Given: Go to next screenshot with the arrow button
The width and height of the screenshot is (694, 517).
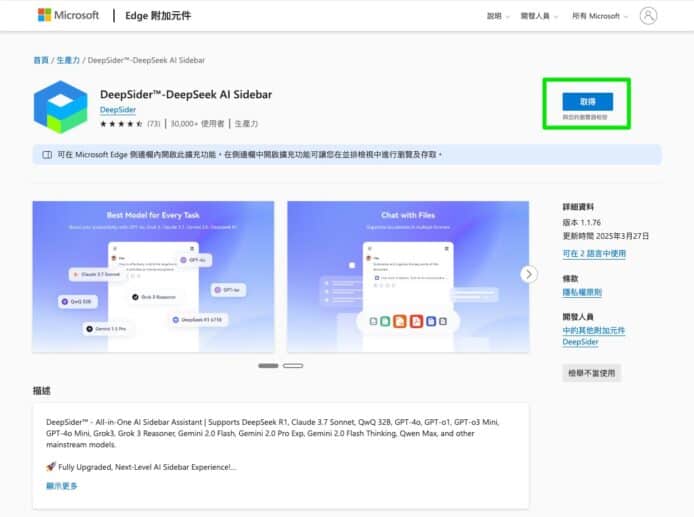Looking at the screenshot, I should click(x=529, y=274).
